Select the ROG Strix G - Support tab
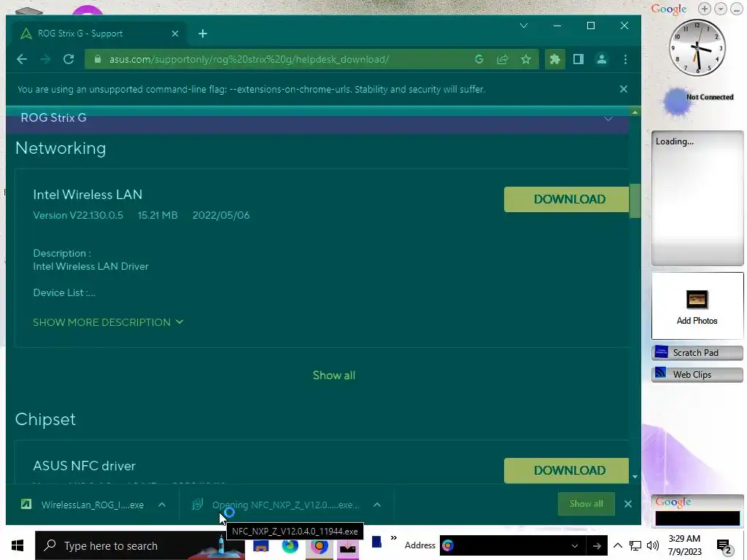The width and height of the screenshot is (747, 560). tap(97, 34)
